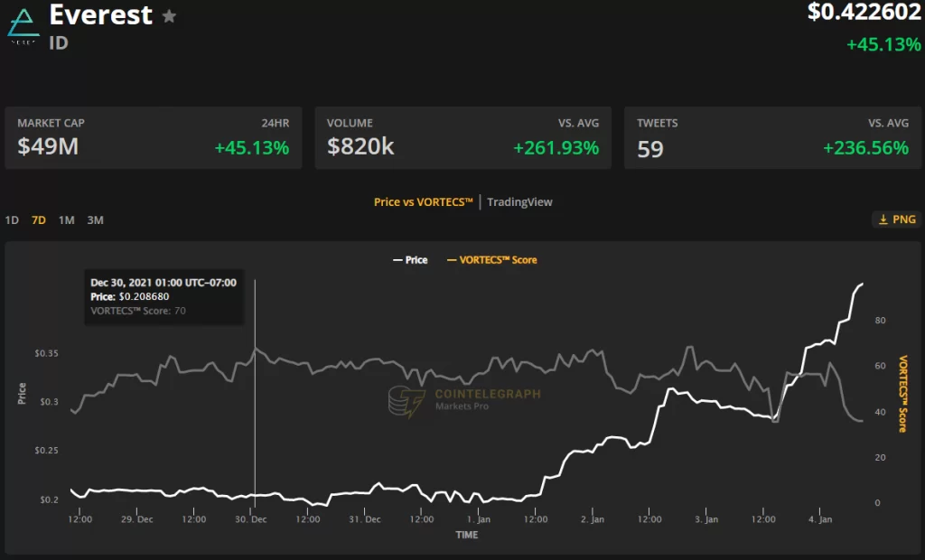Click the 4. Jan time axis label
Image resolution: width=925 pixels, height=560 pixels.
pos(820,520)
